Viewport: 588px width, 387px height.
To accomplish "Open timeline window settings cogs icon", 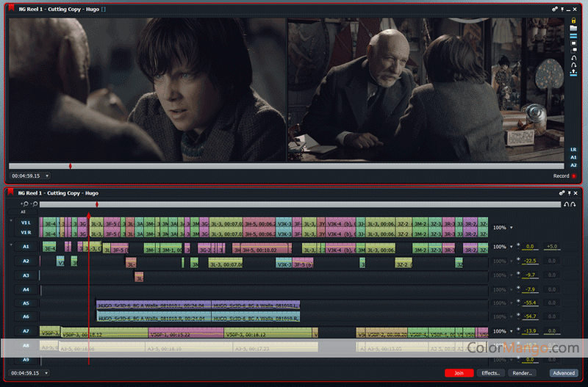I will click(x=562, y=193).
